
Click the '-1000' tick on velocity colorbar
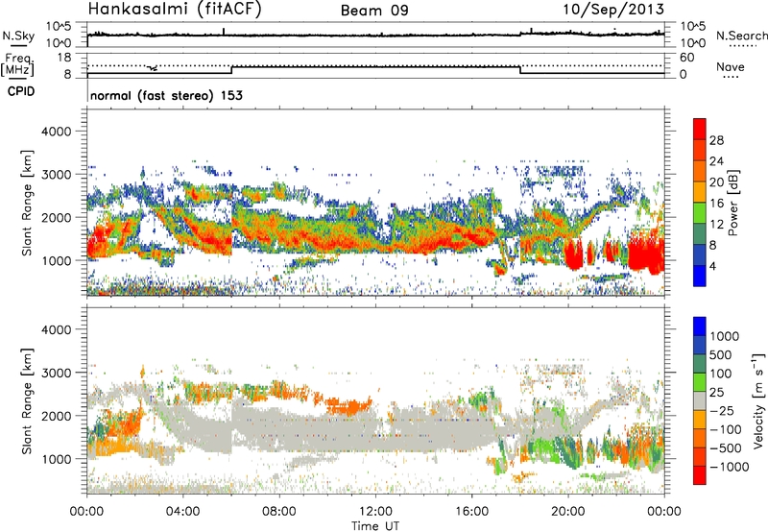(730, 467)
